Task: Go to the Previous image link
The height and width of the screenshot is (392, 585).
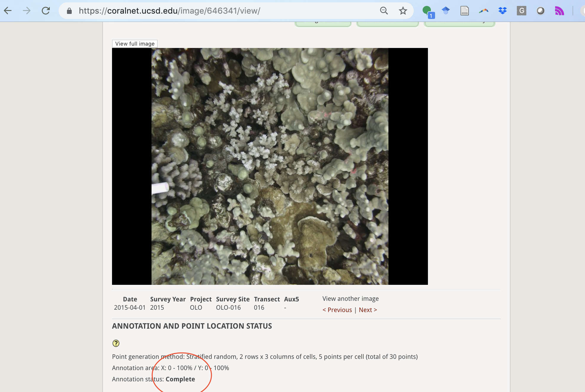Action: pos(337,310)
